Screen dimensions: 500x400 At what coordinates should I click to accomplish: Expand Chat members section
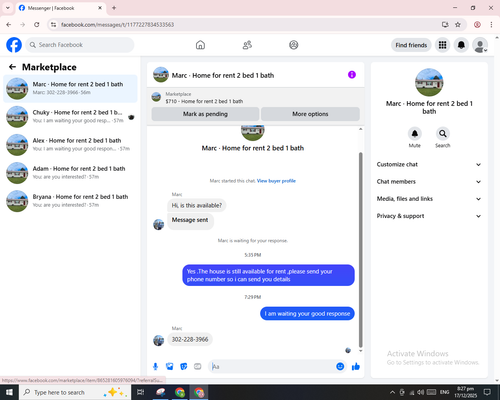pos(429,182)
